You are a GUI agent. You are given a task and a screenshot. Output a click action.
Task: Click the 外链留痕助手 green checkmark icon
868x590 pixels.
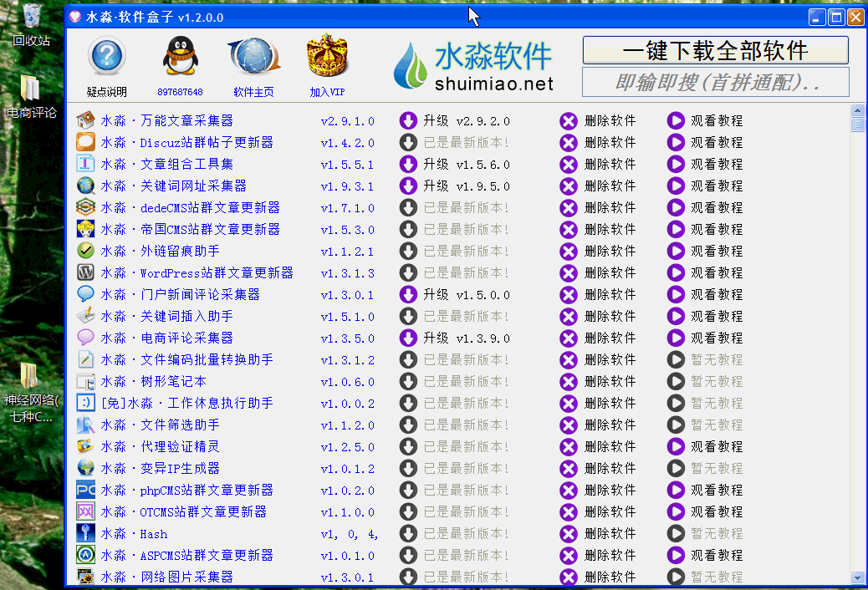click(x=85, y=251)
